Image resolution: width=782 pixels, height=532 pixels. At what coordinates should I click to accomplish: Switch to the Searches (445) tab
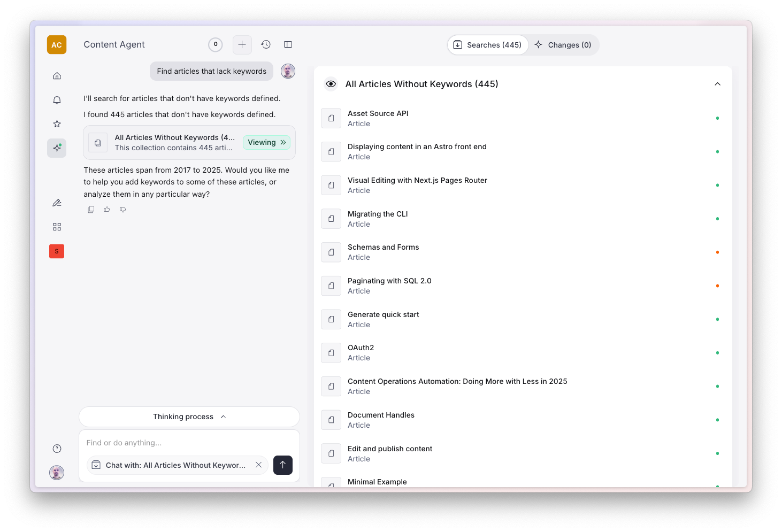coord(488,45)
